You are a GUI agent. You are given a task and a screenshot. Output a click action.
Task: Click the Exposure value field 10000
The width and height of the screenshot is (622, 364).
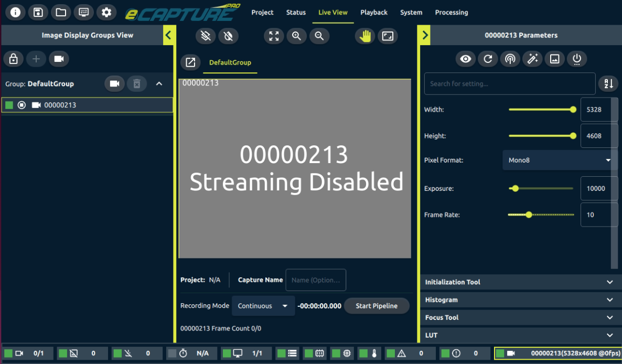tap(599, 189)
